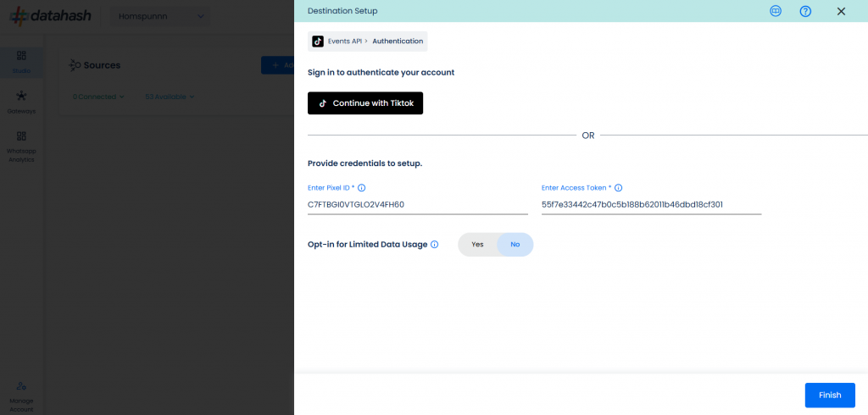Viewport: 868px width, 415px height.
Task: Click the blue Add button behind the panel
Action: (x=277, y=65)
